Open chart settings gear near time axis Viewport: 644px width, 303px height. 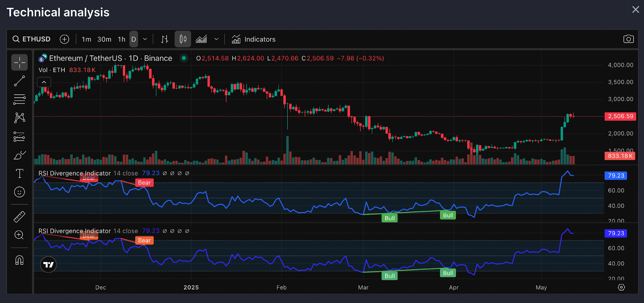click(621, 287)
